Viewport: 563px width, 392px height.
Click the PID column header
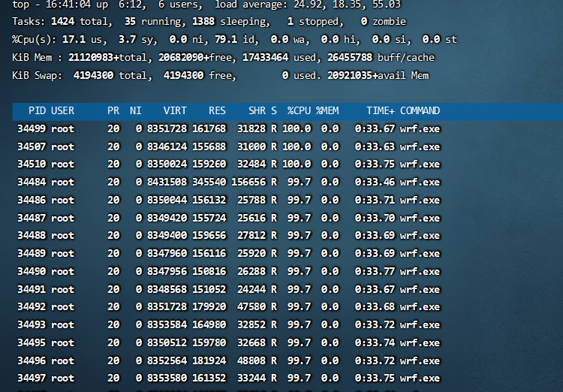coord(37,110)
